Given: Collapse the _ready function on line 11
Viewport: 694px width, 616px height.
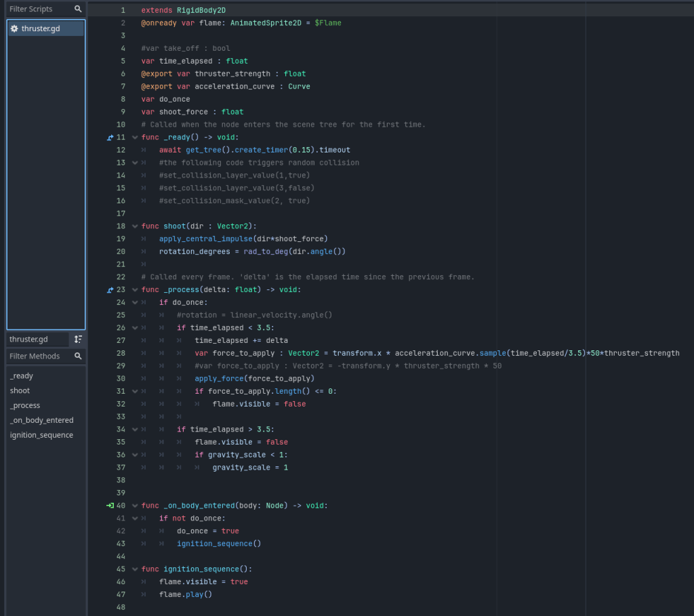Looking at the screenshot, I should click(x=135, y=138).
